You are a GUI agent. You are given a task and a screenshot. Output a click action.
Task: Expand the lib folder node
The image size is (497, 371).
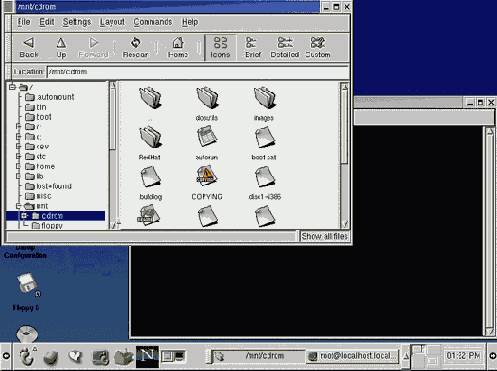click(x=19, y=176)
